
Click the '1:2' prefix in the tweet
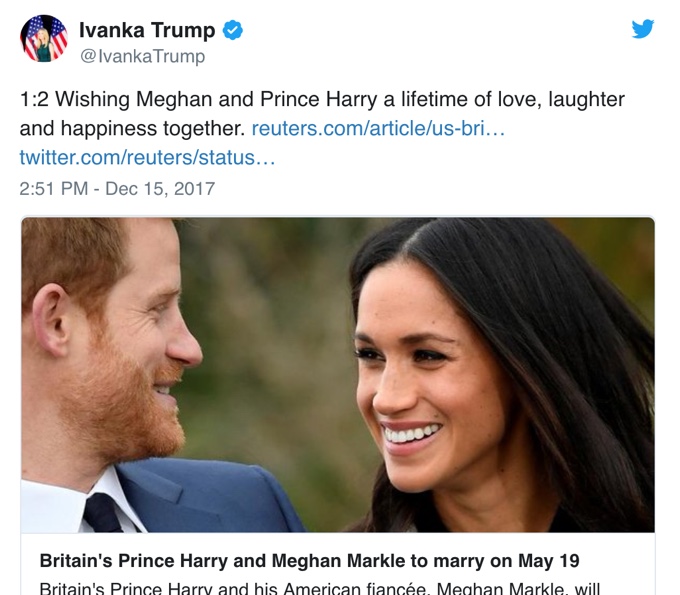point(34,101)
